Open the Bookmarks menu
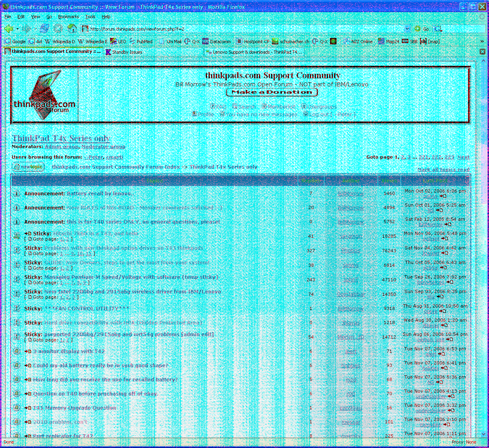489x448 pixels. click(68, 17)
